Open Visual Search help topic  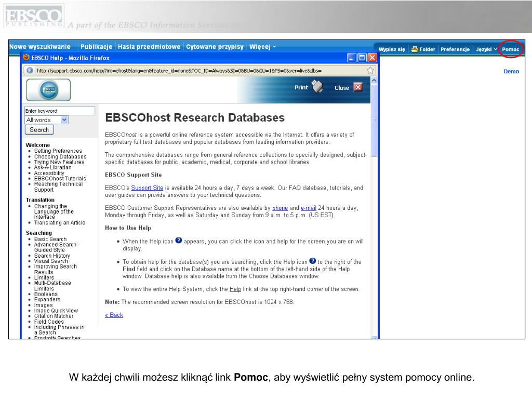(51, 261)
